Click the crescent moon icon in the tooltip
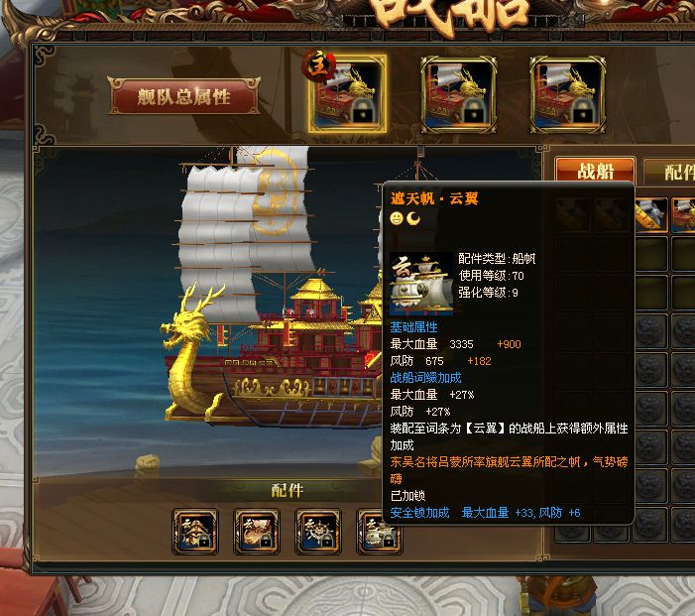 tap(413, 218)
